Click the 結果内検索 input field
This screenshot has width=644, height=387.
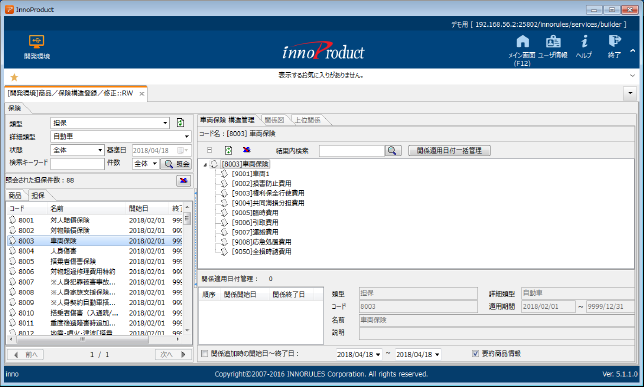pyautogui.click(x=352, y=151)
